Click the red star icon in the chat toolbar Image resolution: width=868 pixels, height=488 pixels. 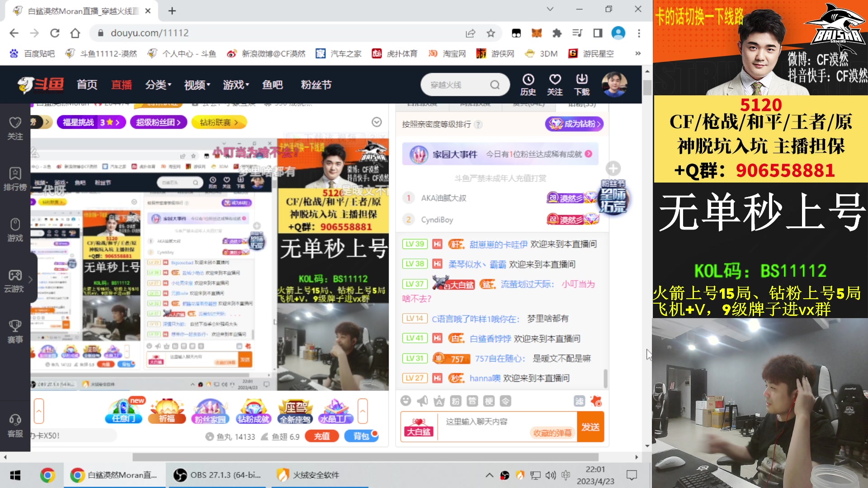tap(596, 401)
